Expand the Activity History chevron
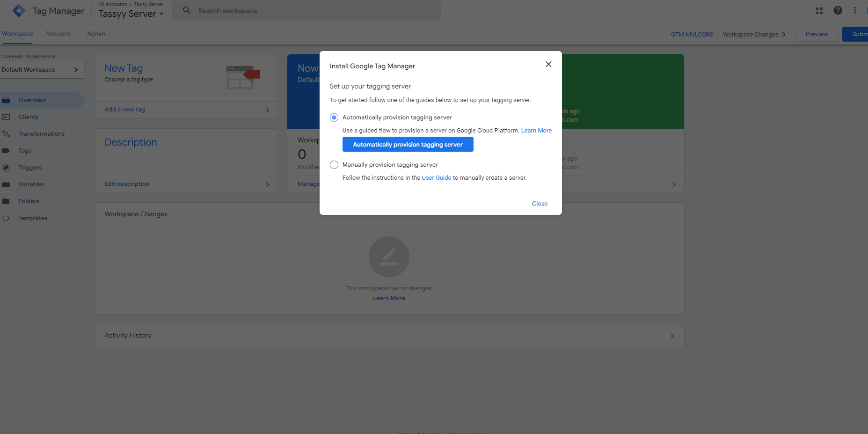Screen dimensions: 868x434 [672, 336]
